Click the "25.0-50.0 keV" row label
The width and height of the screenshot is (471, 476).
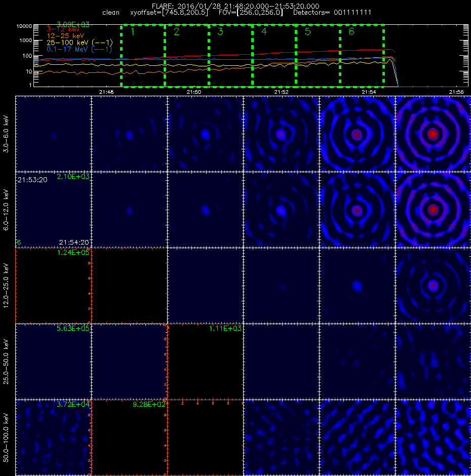(x=6, y=362)
